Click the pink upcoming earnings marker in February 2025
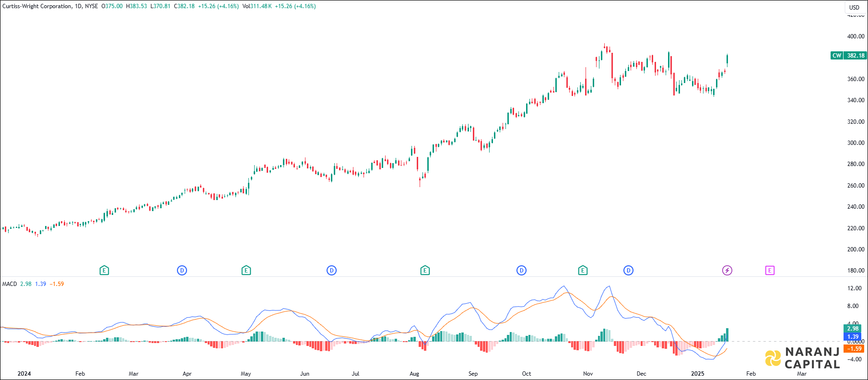This screenshot has height=380, width=868. 770,271
